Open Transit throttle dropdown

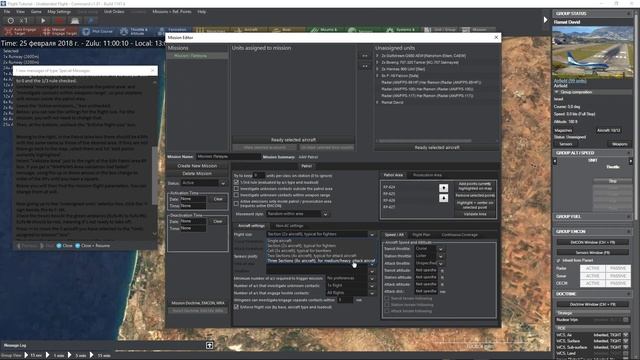(441, 249)
